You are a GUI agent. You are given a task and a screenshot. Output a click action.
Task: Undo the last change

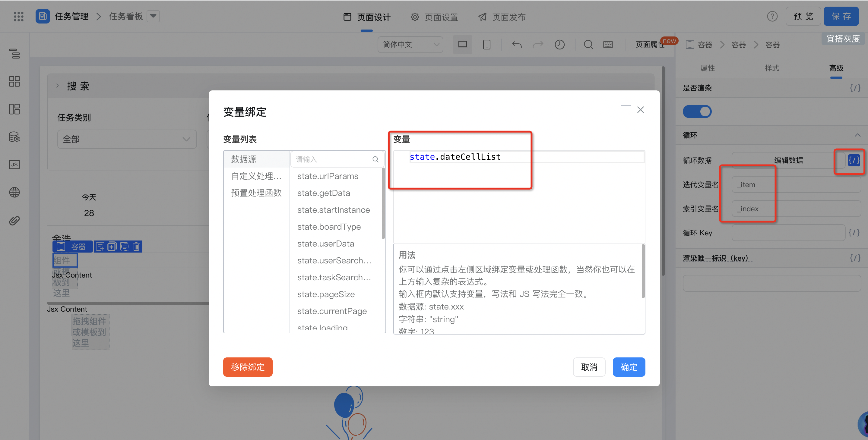click(517, 44)
